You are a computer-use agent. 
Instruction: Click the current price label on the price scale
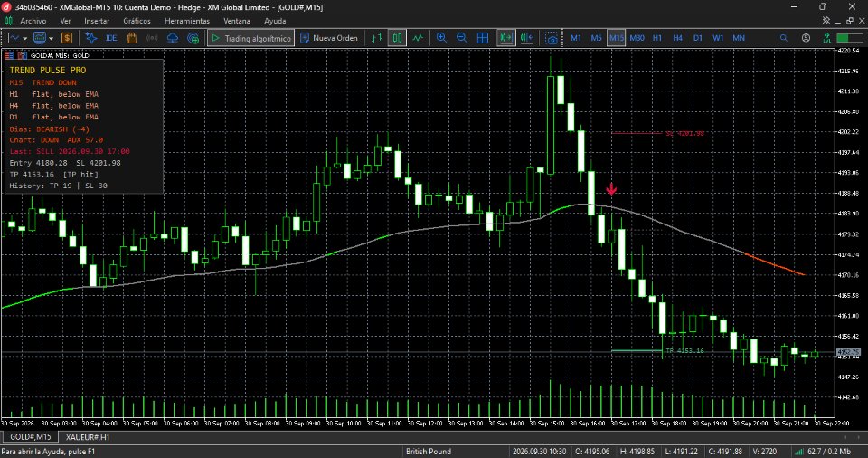[848, 352]
